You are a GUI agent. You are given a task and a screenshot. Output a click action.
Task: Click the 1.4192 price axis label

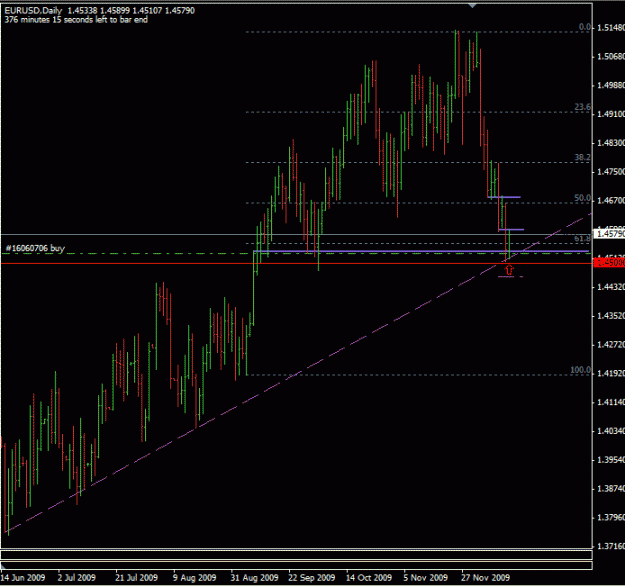point(610,373)
